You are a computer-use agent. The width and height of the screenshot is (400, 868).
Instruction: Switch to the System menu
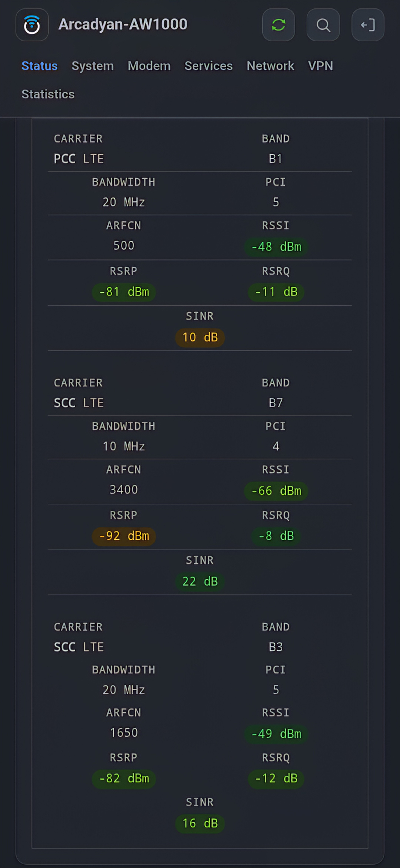93,66
